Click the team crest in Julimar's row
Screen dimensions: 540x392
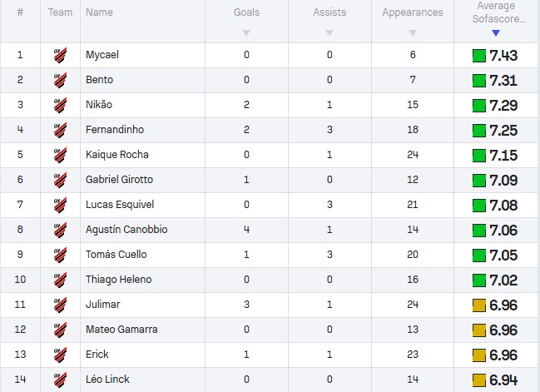click(x=60, y=305)
